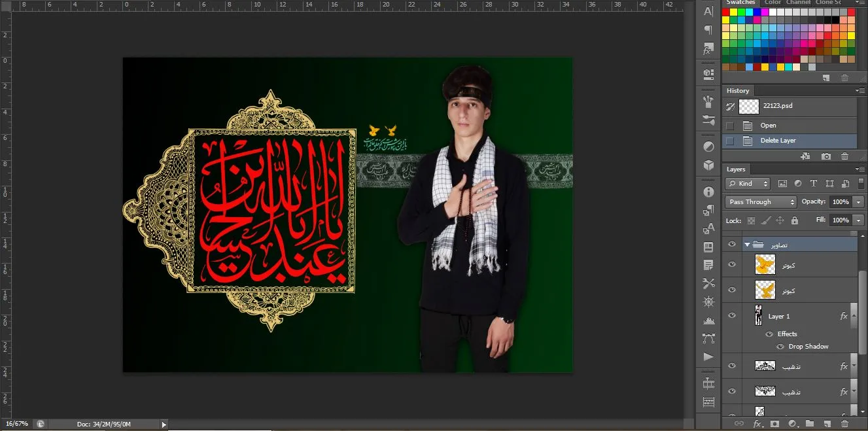Toggle Drop Shadow effect visibility

pyautogui.click(x=780, y=347)
